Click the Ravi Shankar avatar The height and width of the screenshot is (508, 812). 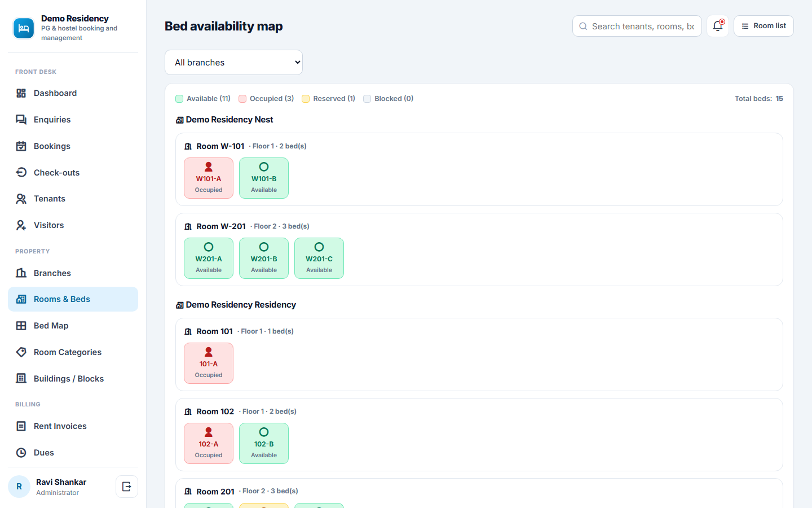pos(19,487)
